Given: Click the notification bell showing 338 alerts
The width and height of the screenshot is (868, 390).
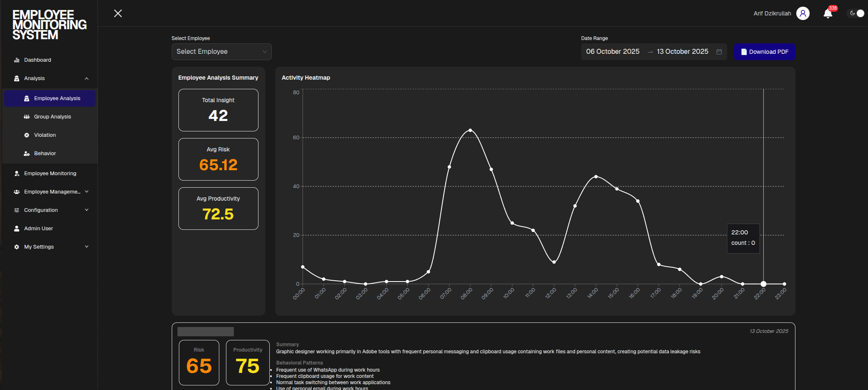Looking at the screenshot, I should point(828,13).
